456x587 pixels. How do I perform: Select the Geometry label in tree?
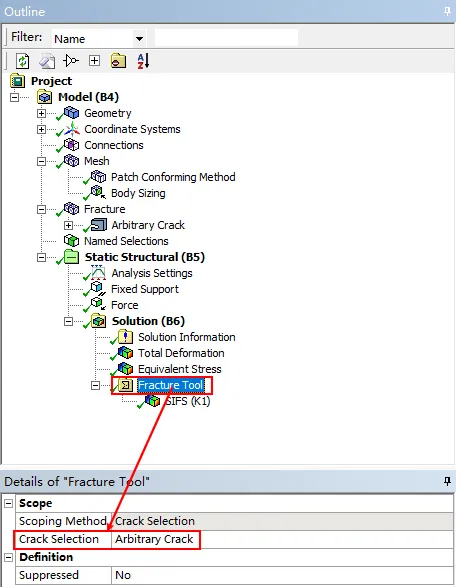[108, 113]
